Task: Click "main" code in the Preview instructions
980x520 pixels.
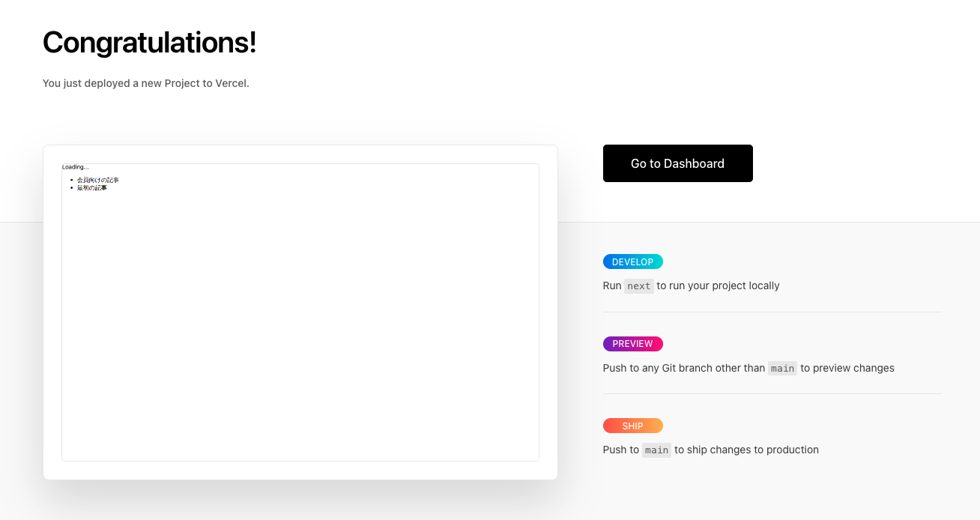Action: click(x=782, y=369)
